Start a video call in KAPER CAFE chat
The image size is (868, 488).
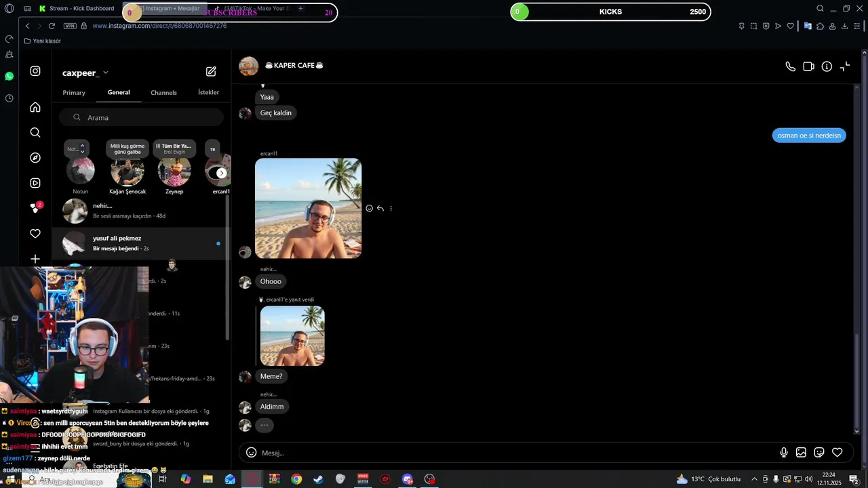tap(808, 66)
